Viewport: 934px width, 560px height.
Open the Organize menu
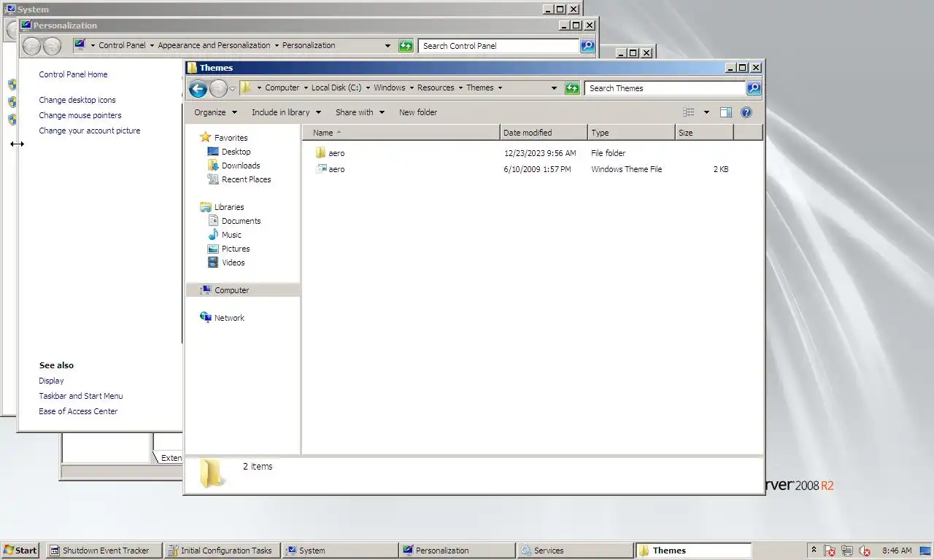pyautogui.click(x=216, y=112)
